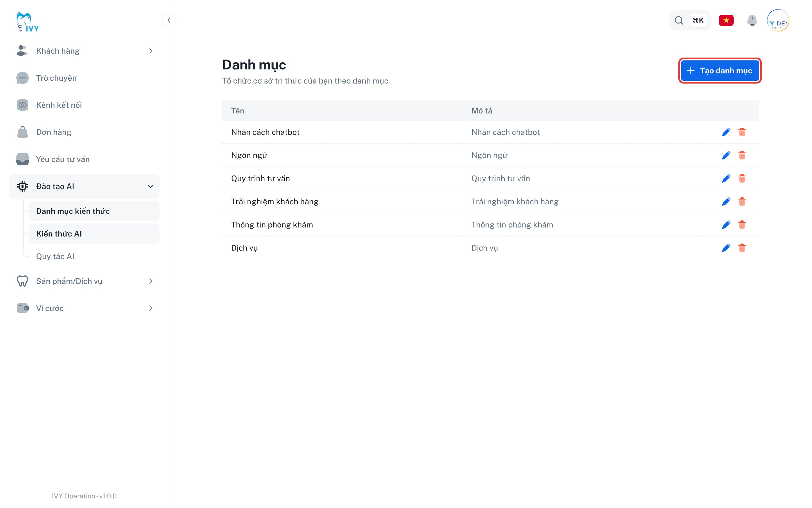The height and width of the screenshot is (508, 812).
Task: Delete Thông tin phòng khám category
Action: [742, 225]
